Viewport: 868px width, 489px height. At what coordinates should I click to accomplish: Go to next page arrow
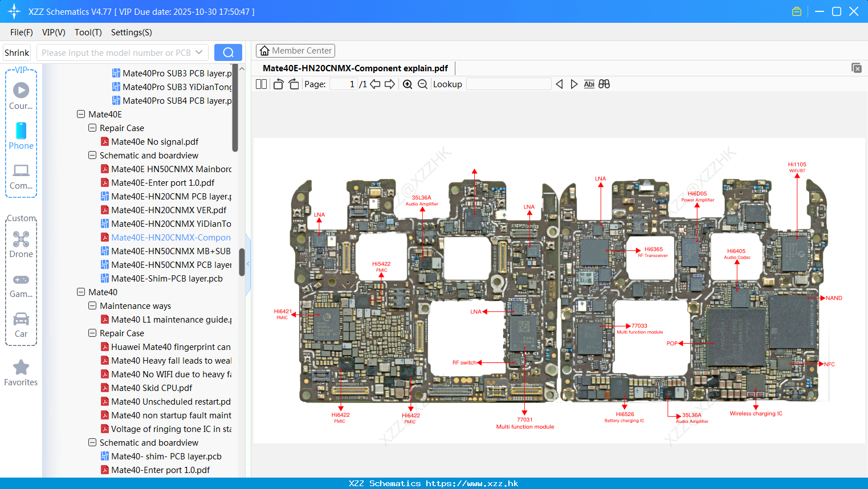(x=390, y=84)
